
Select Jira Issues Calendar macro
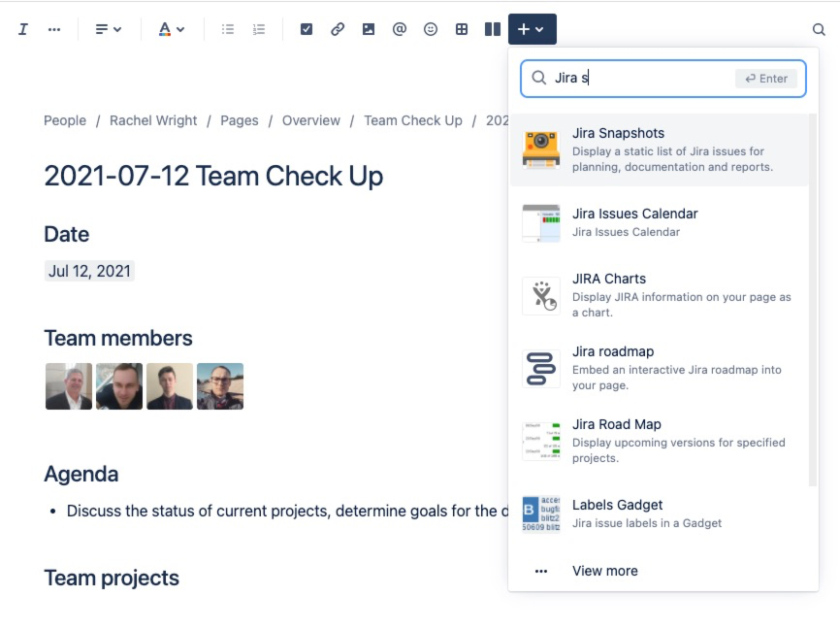(660, 222)
